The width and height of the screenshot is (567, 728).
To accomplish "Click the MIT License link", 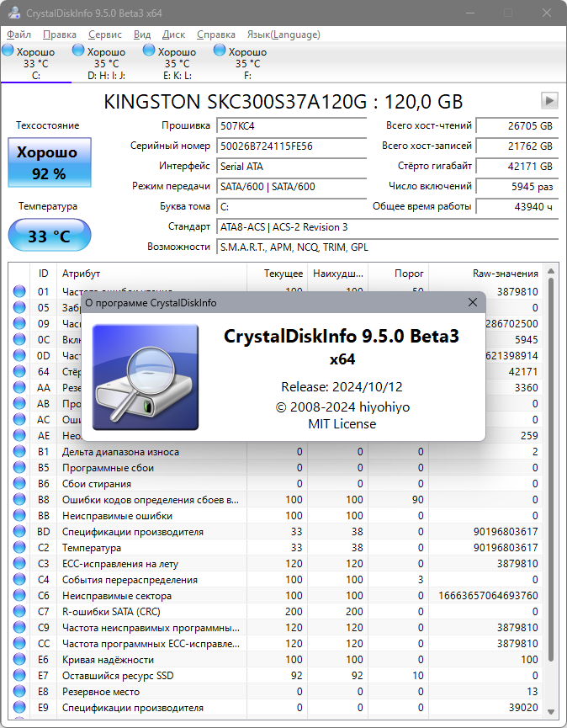I will click(342, 424).
